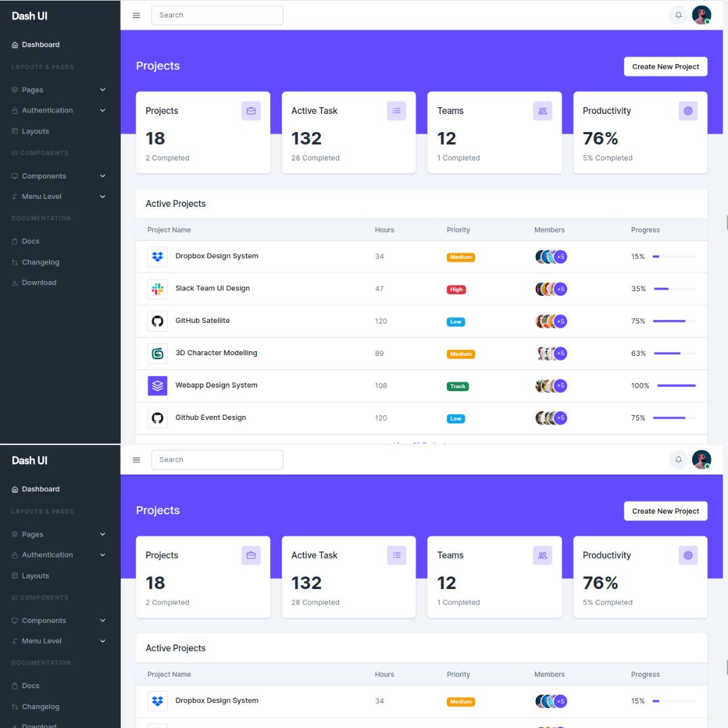Open the notifications bell icon

click(678, 15)
